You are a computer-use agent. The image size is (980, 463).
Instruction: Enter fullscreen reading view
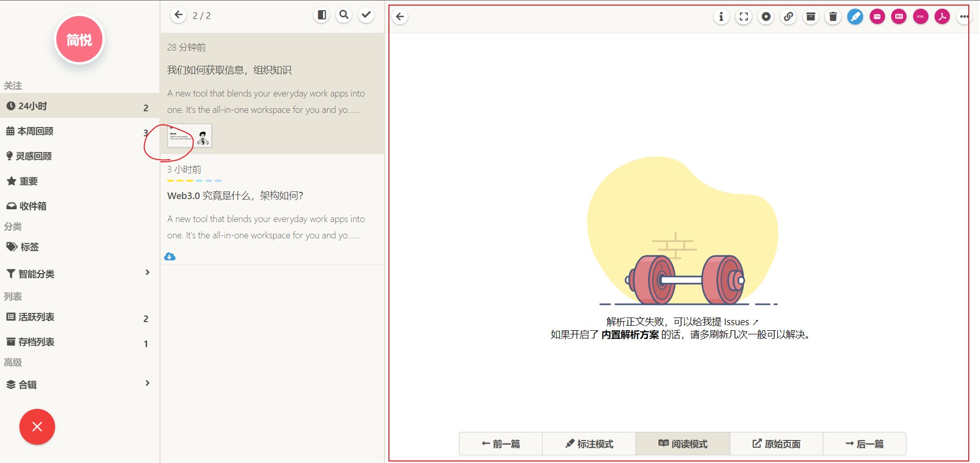point(743,16)
